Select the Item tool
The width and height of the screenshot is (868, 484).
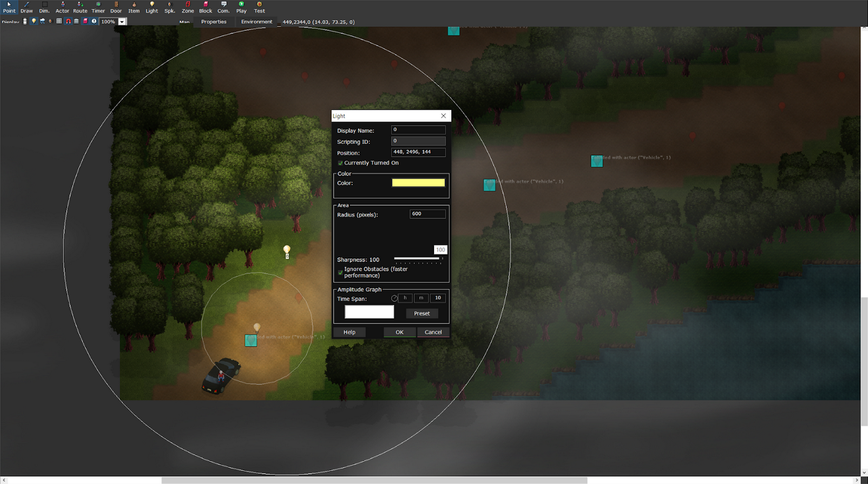click(x=134, y=7)
